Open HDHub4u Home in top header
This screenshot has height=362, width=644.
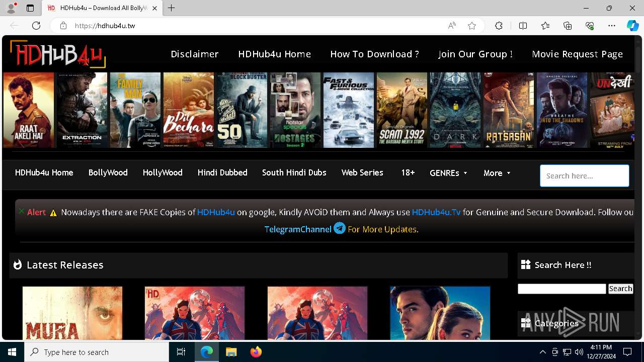275,54
